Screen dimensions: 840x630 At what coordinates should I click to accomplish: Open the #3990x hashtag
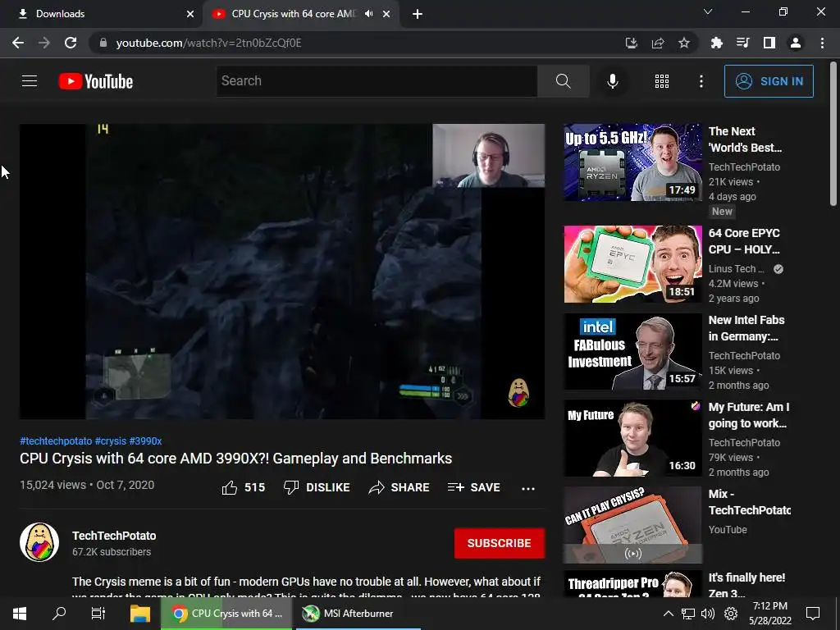[x=145, y=441]
